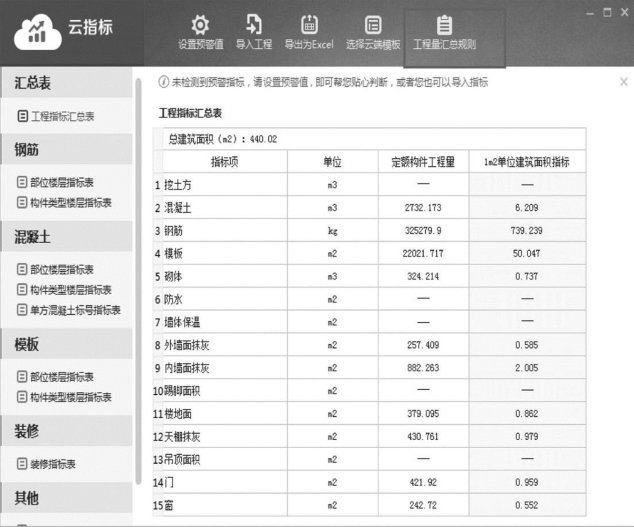Click the value 739.239
Viewport: 634px width, 527px height.
pos(526,231)
